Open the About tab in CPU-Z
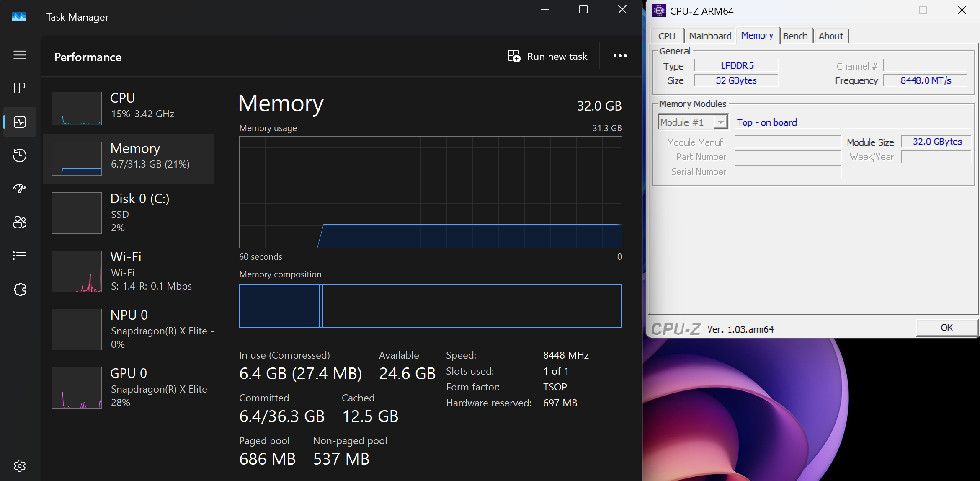Screen dimensions: 980x481 point(830,36)
